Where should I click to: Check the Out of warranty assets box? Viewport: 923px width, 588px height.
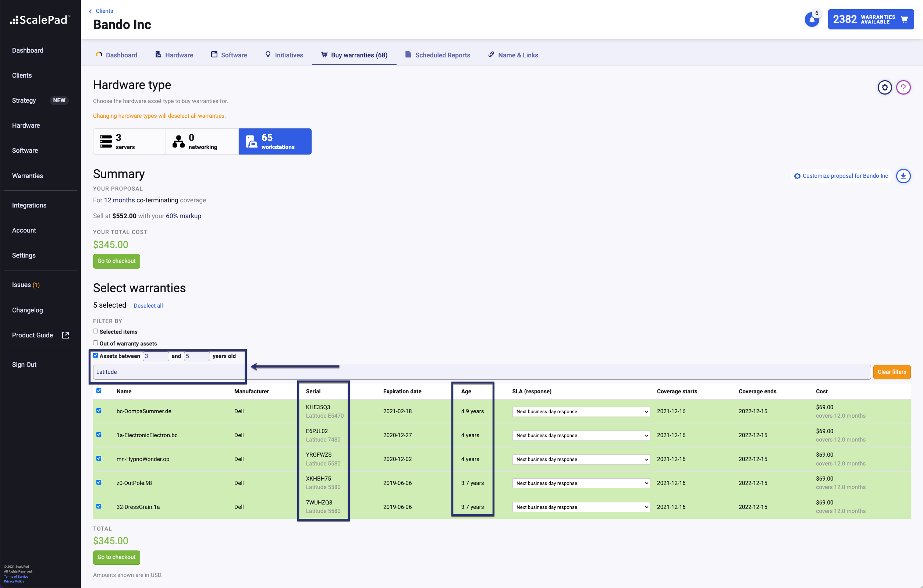pyautogui.click(x=95, y=343)
